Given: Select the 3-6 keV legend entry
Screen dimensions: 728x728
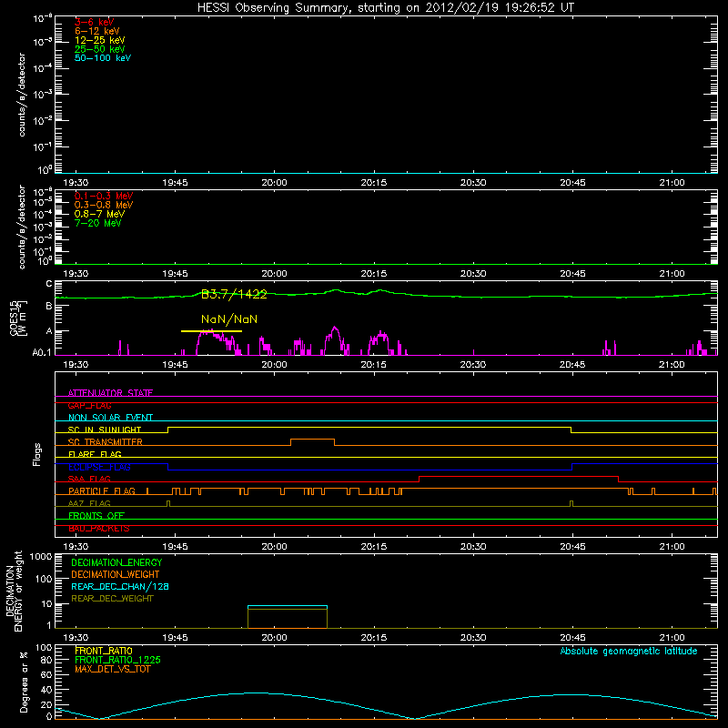Looking at the screenshot, I should coord(95,22).
